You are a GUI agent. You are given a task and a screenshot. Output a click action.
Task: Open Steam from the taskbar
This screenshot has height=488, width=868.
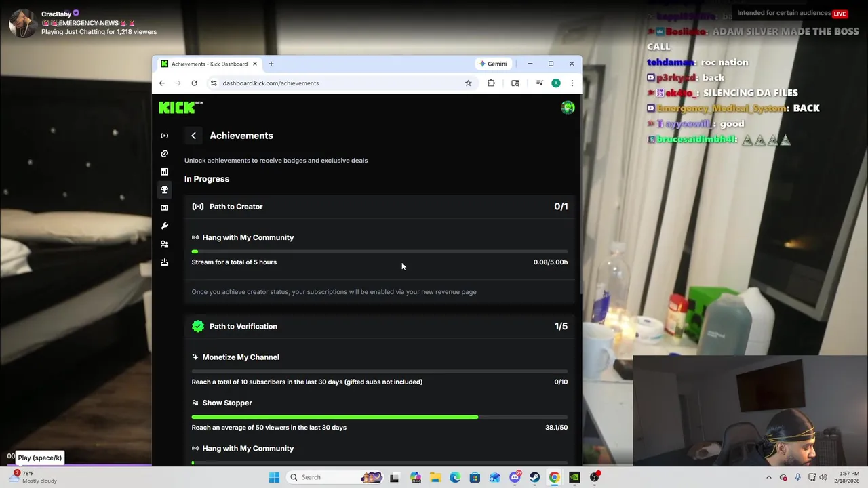click(x=535, y=477)
